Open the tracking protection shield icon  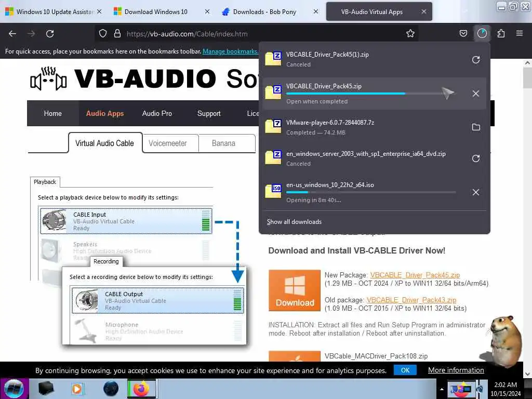click(103, 34)
